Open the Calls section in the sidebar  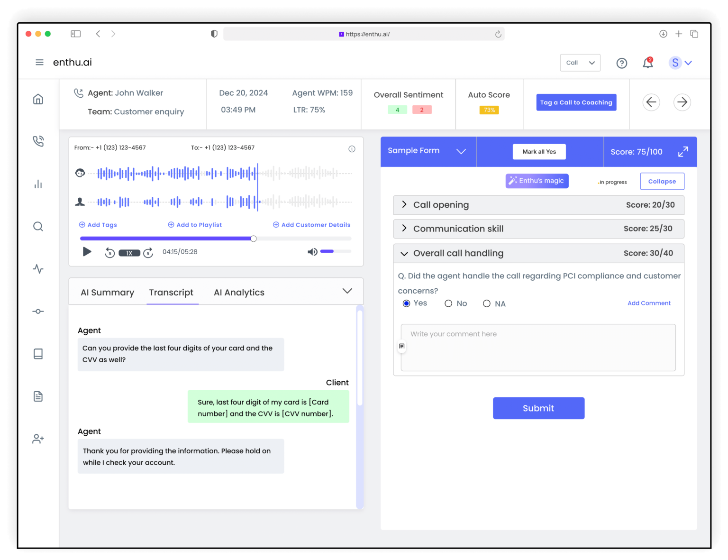point(38,141)
